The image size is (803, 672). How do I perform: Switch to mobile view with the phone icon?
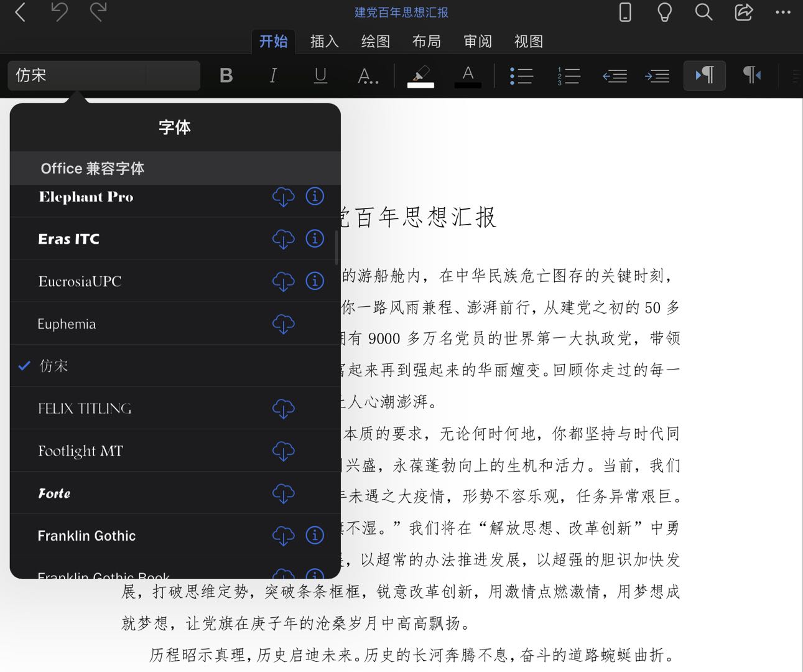(625, 12)
